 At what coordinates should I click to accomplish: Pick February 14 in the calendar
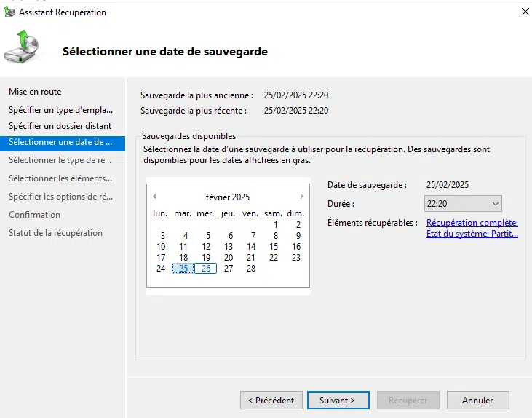(x=251, y=247)
